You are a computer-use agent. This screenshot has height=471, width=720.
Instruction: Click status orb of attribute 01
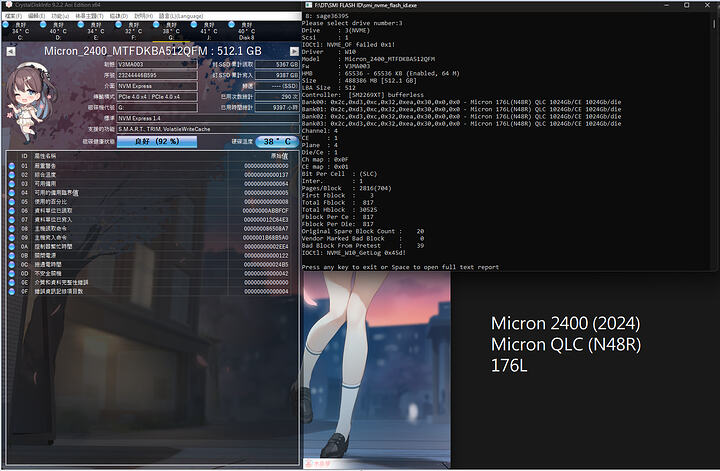(x=12, y=166)
